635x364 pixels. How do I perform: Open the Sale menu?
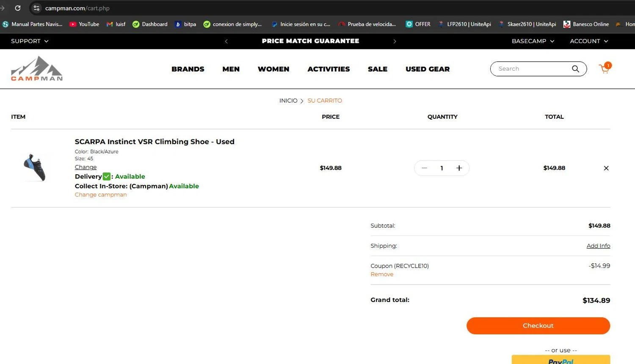(378, 69)
